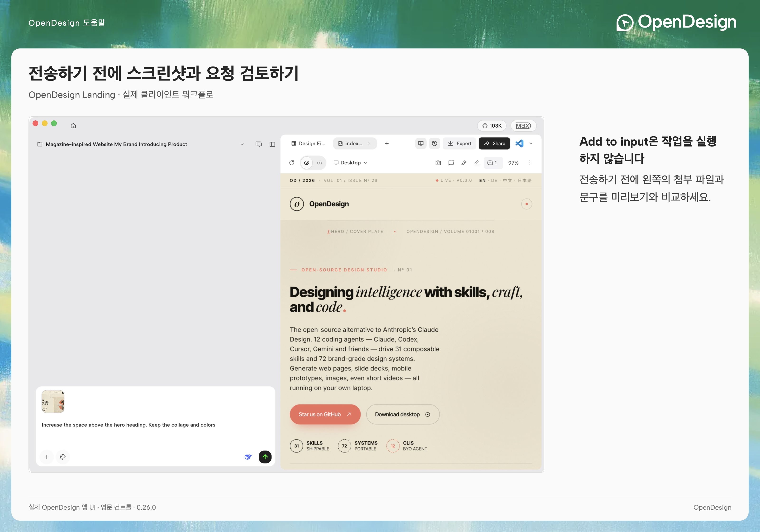Open the conversations icon beside the project title
760x532 pixels.
point(259,144)
